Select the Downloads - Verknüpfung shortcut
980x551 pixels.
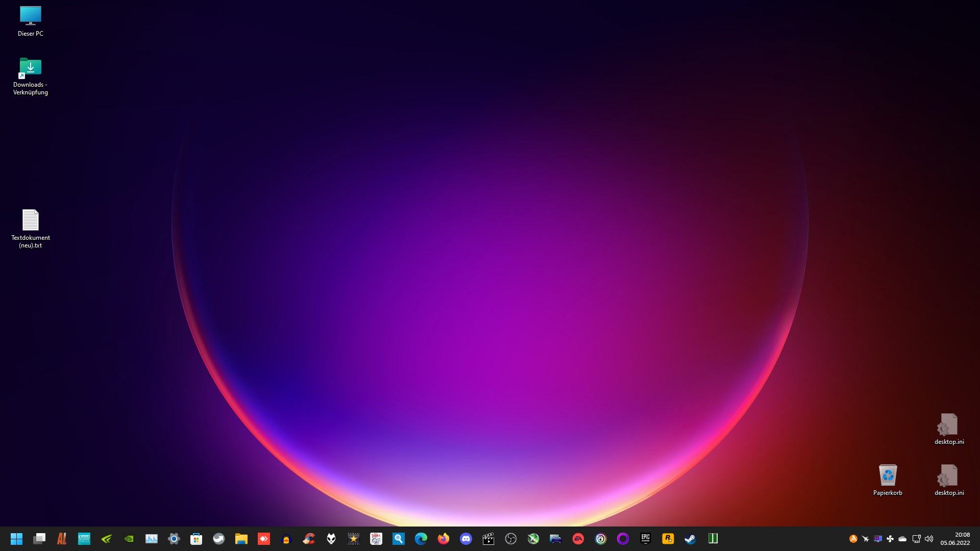[31, 77]
